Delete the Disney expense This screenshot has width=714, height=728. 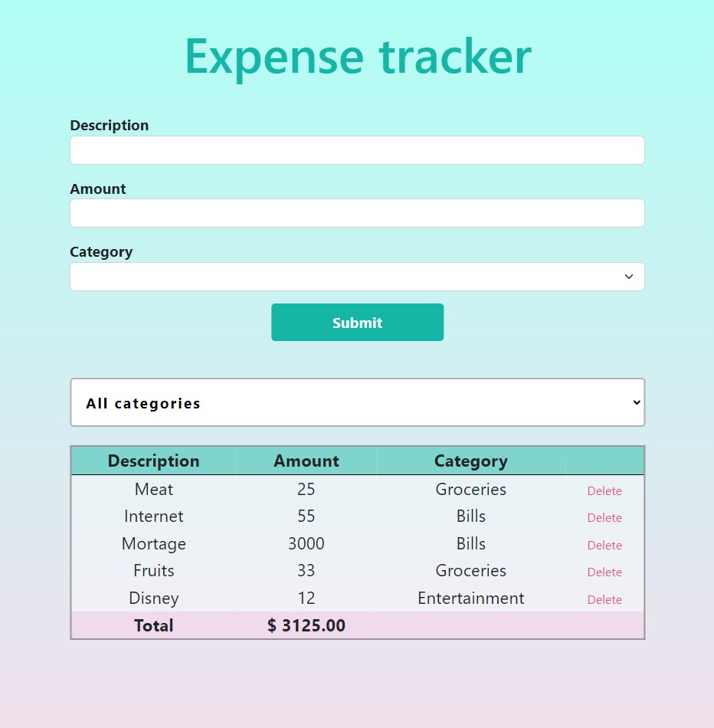coord(604,599)
